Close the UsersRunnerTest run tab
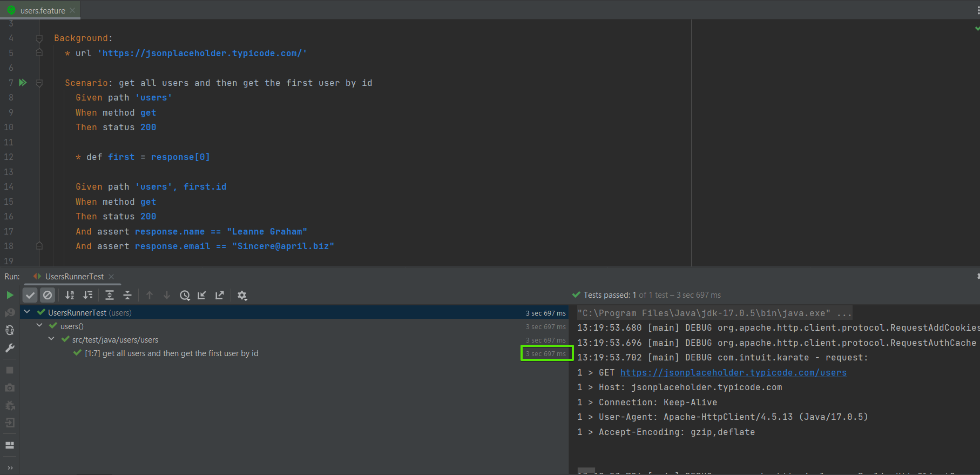Screen dimensions: 980x475 pos(111,277)
